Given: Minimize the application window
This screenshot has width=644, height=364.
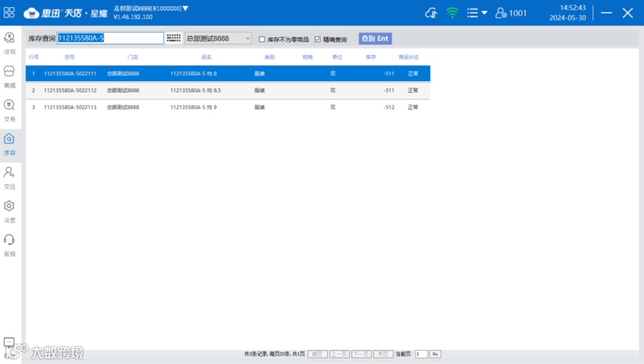Looking at the screenshot, I should [606, 13].
